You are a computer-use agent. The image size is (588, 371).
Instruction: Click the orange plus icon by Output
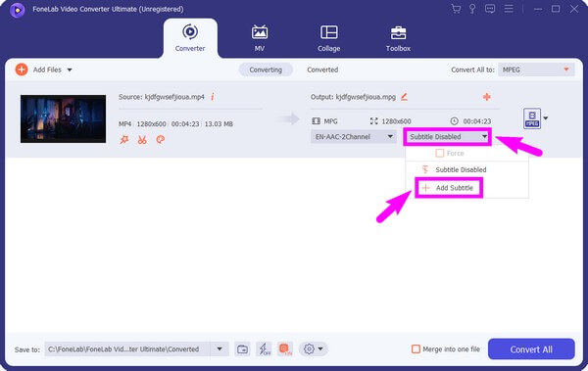coord(487,97)
